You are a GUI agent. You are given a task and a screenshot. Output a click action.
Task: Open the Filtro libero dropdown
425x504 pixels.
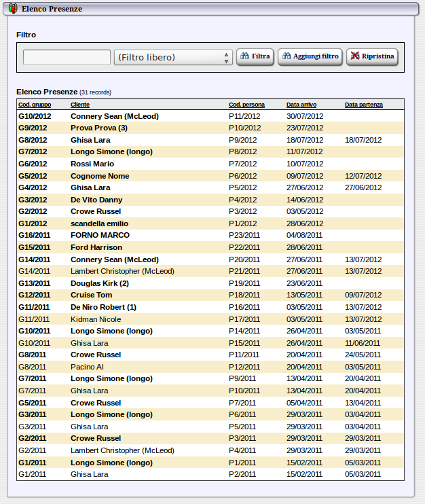(x=173, y=58)
